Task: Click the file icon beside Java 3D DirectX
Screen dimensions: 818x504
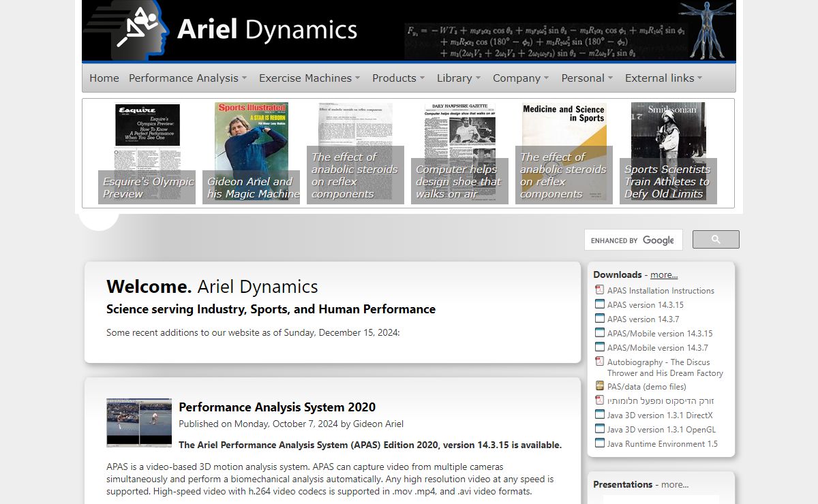Action: 600,415
